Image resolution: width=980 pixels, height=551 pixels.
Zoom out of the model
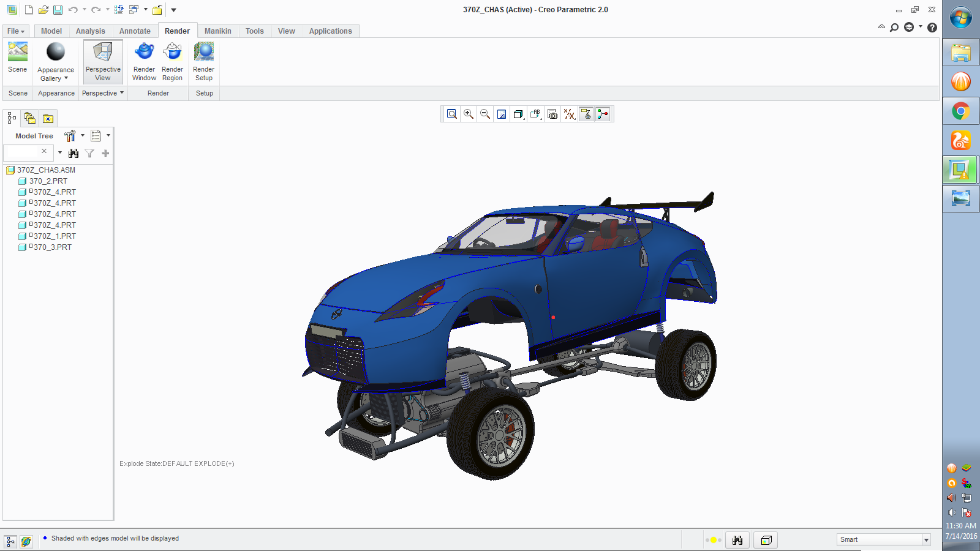(x=485, y=114)
